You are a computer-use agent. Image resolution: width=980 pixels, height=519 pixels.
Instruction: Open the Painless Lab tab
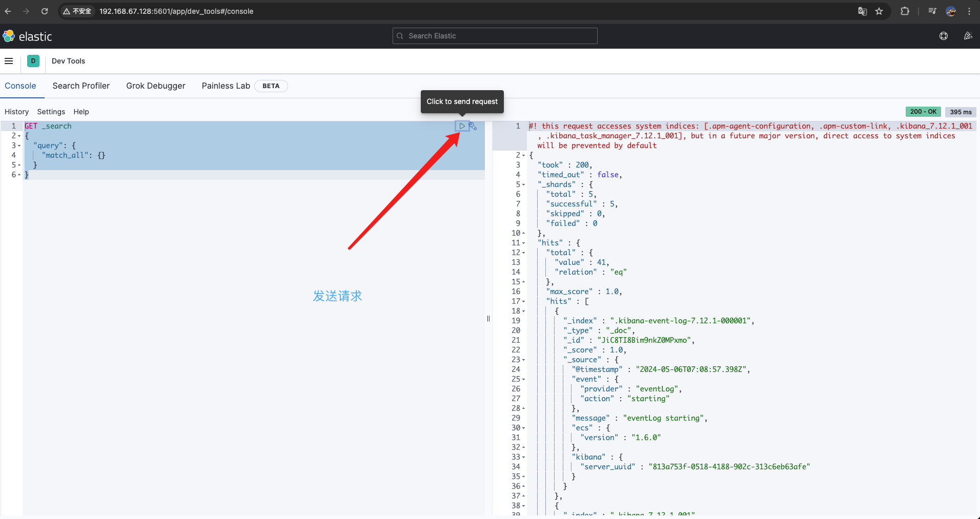pos(226,86)
